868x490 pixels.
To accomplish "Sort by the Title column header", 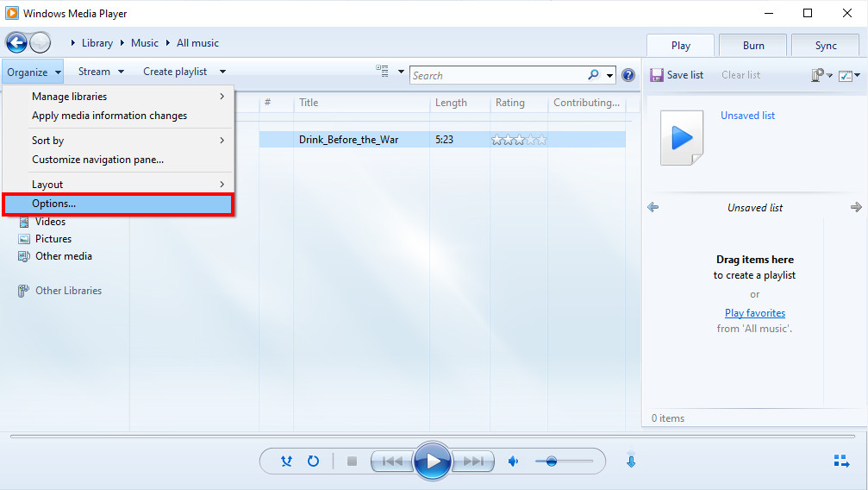I will pyautogui.click(x=361, y=103).
